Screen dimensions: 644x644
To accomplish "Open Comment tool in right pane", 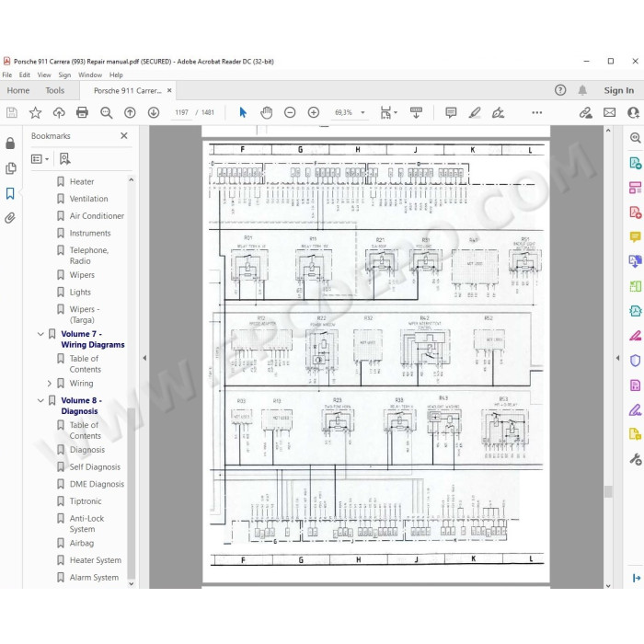I will pos(636,237).
